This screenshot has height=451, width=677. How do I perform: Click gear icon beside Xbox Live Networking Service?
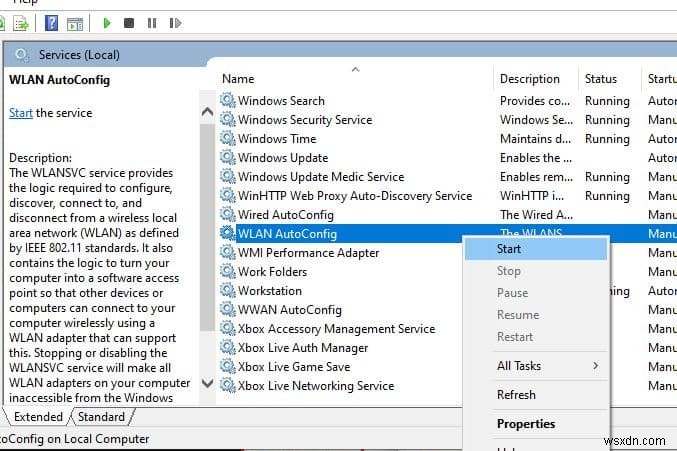[228, 385]
